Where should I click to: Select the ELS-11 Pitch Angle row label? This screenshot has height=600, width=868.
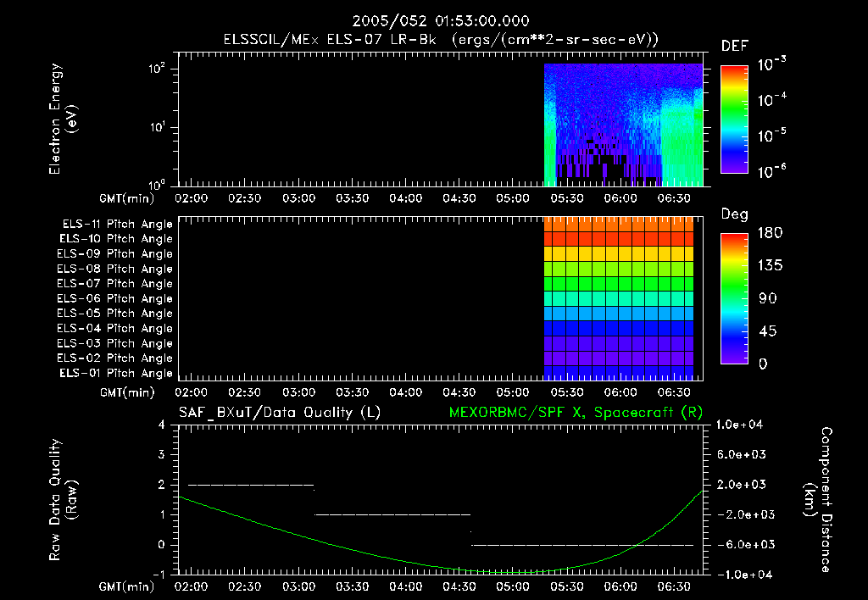pos(117,225)
